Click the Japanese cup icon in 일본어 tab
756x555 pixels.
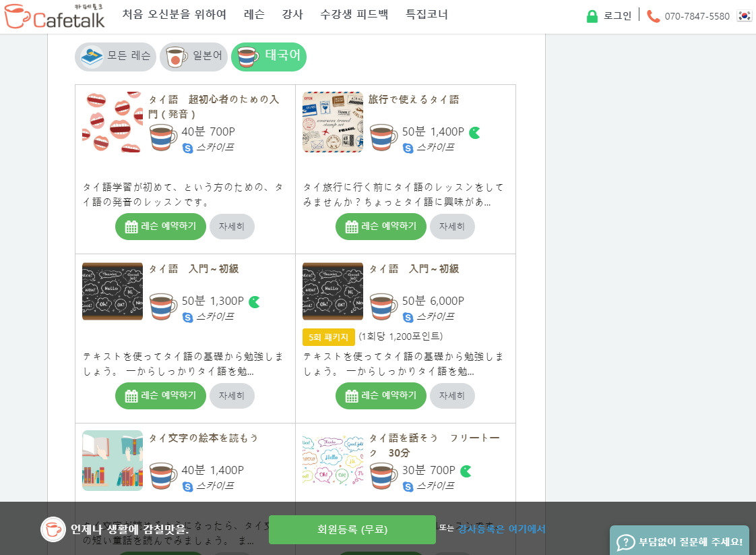tap(177, 57)
